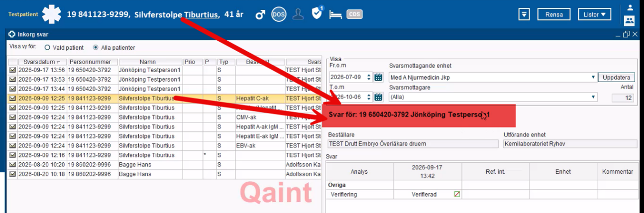Click the Namn column header

pyautogui.click(x=150, y=62)
